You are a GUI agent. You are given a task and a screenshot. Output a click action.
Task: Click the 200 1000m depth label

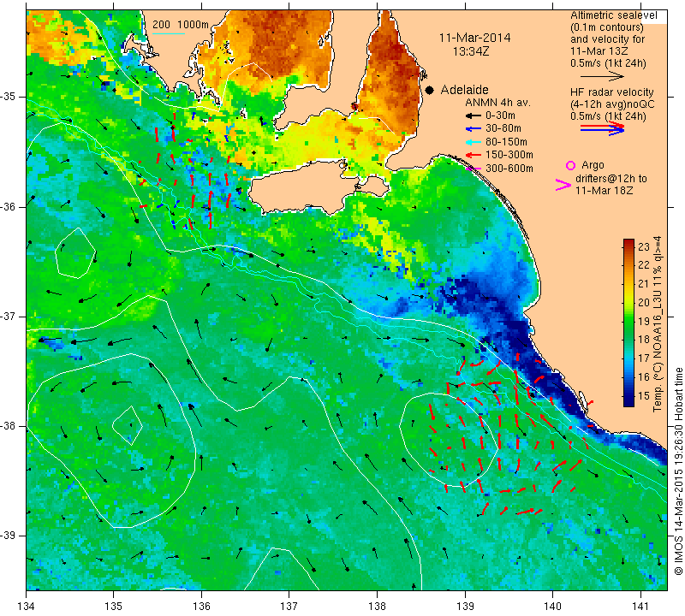181,25
